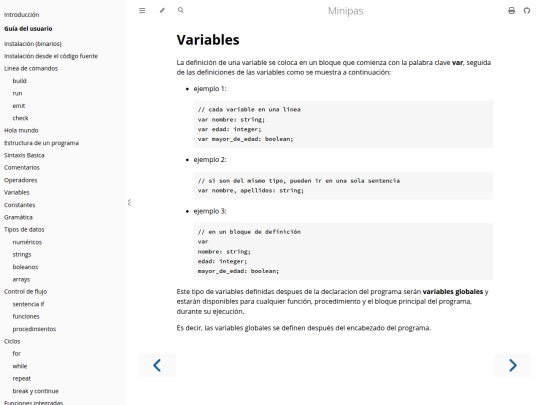Click the sidebar resize handle

coord(129,202)
